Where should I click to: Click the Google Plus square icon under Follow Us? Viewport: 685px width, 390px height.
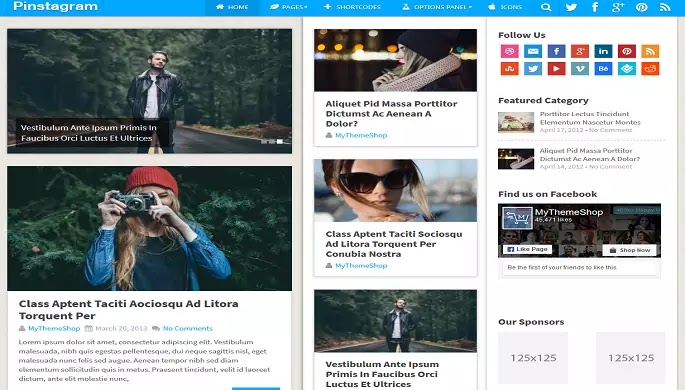pyautogui.click(x=580, y=51)
